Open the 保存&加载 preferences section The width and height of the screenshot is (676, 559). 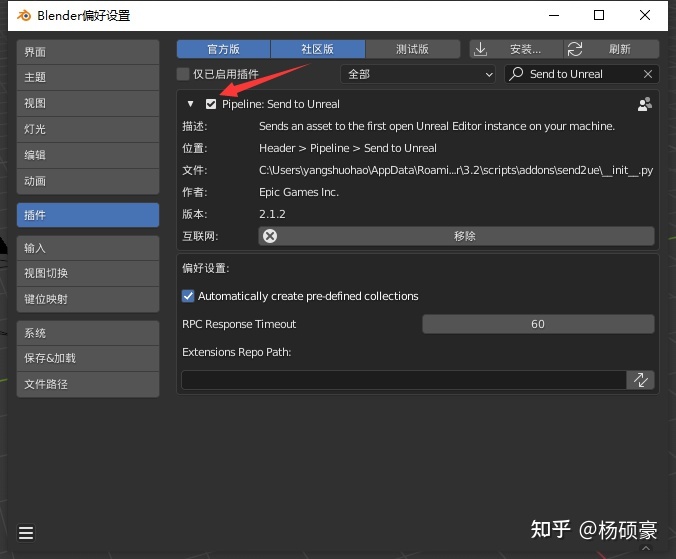[x=88, y=358]
